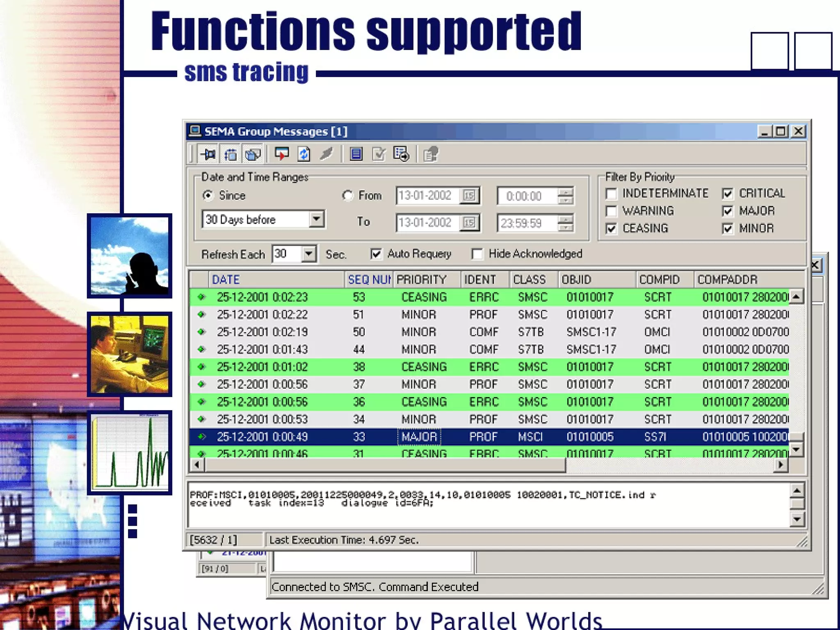
Task: Click the dashed-frame window toolbar icon
Action: [x=231, y=155]
